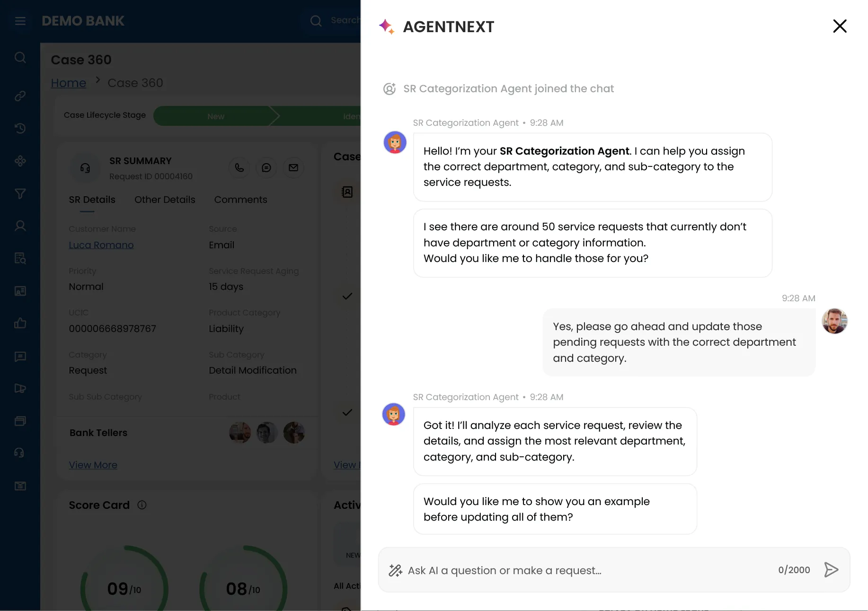Click the Score Card info icon

pyautogui.click(x=142, y=505)
